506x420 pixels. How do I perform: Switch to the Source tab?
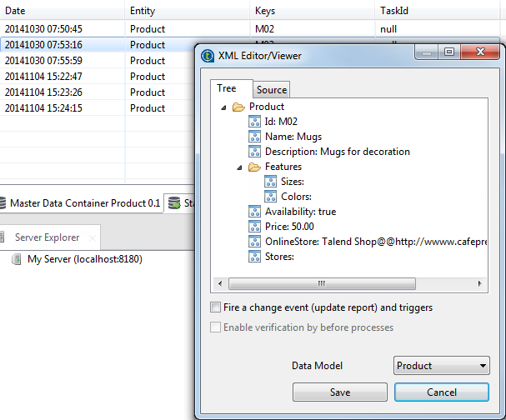tap(272, 90)
